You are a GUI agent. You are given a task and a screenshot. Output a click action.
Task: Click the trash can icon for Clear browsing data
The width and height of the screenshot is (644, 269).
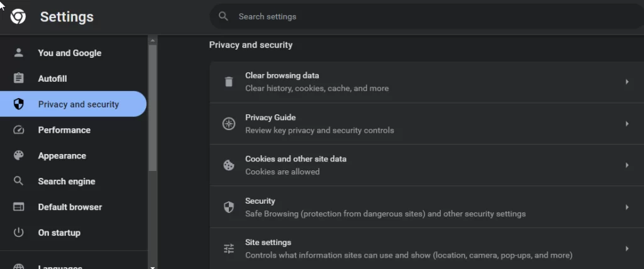coord(229,82)
